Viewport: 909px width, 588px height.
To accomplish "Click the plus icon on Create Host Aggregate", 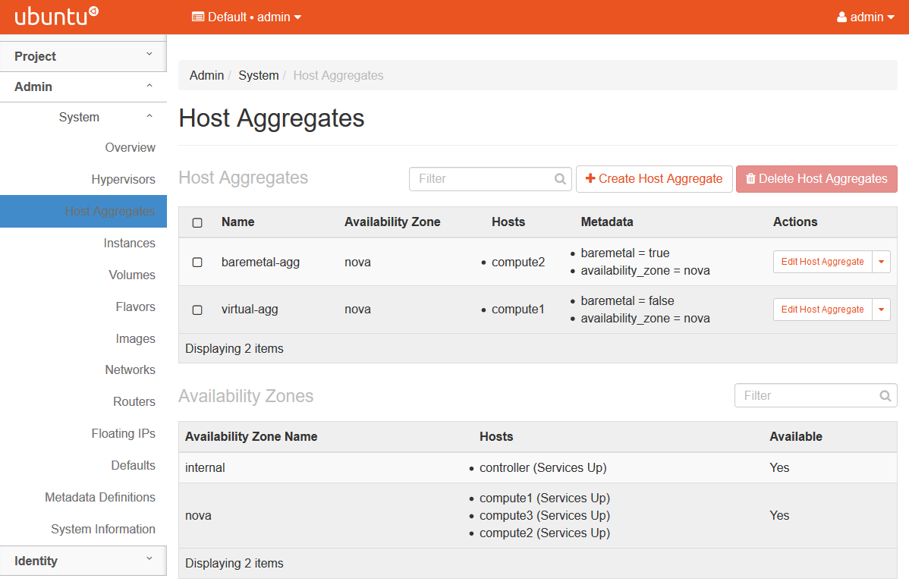I will (589, 179).
